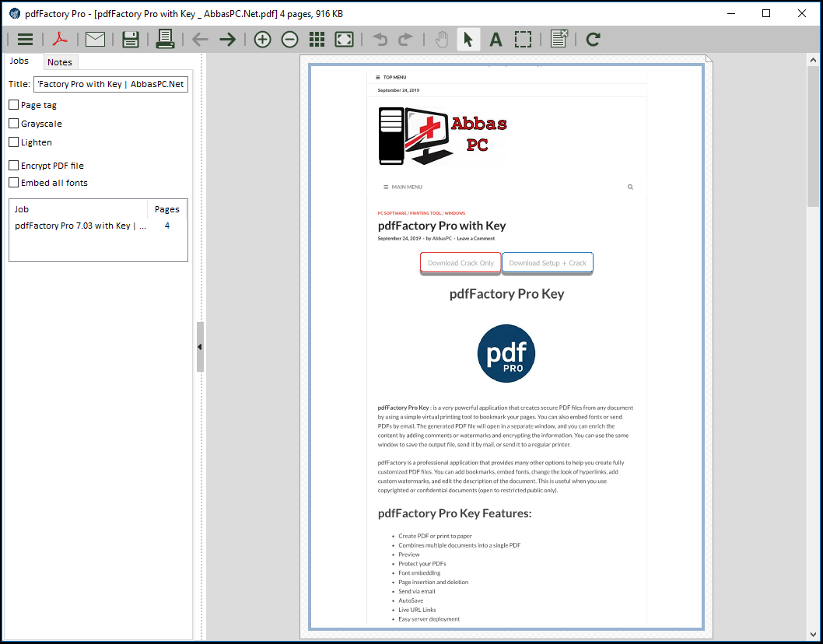Image resolution: width=823 pixels, height=644 pixels.
Task: Click the AbbasPC logo image in page
Action: tap(443, 136)
